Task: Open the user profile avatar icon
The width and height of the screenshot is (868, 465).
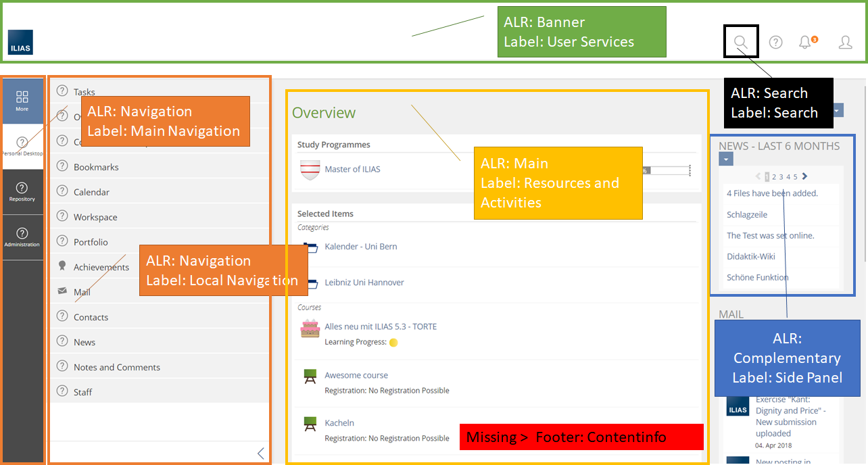Action: [845, 43]
